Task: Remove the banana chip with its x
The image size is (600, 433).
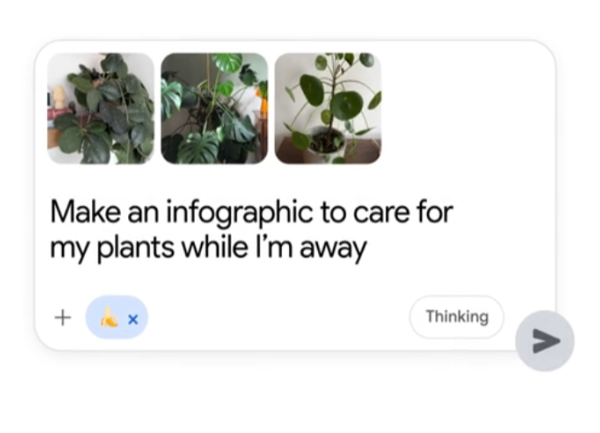Action: click(133, 319)
